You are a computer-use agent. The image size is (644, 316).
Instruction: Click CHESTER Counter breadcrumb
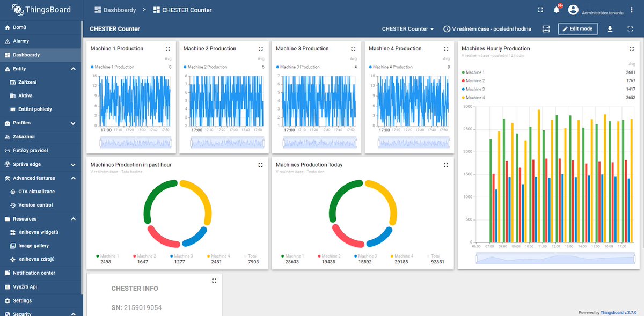[182, 10]
